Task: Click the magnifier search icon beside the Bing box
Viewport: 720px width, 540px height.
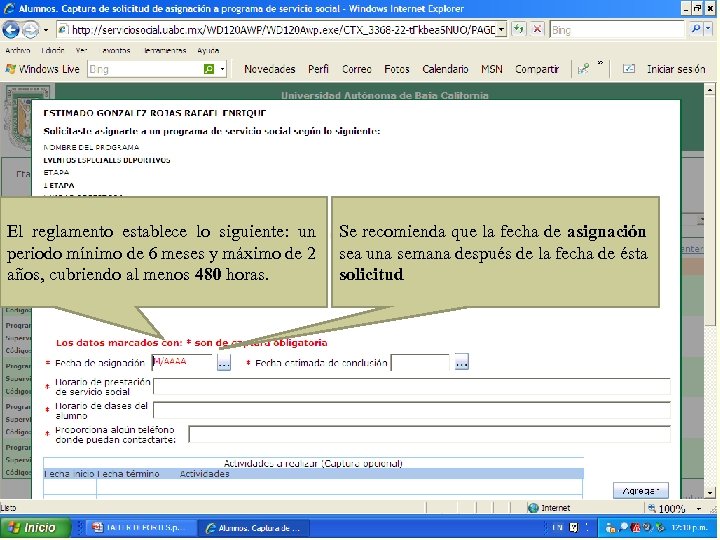Action: pos(696,29)
